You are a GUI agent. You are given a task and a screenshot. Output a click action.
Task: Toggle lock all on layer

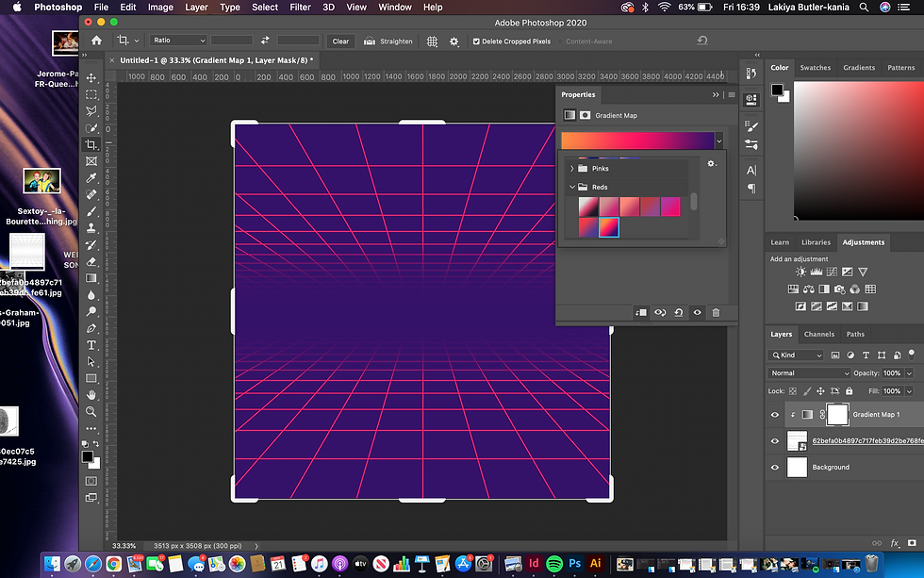pyautogui.click(x=850, y=391)
